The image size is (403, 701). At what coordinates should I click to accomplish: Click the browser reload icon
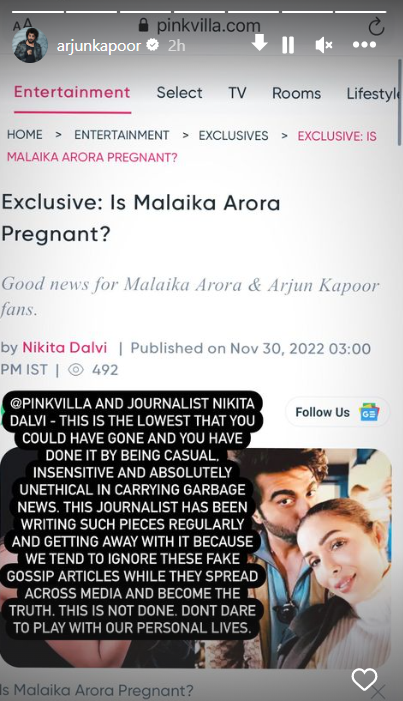click(x=376, y=26)
